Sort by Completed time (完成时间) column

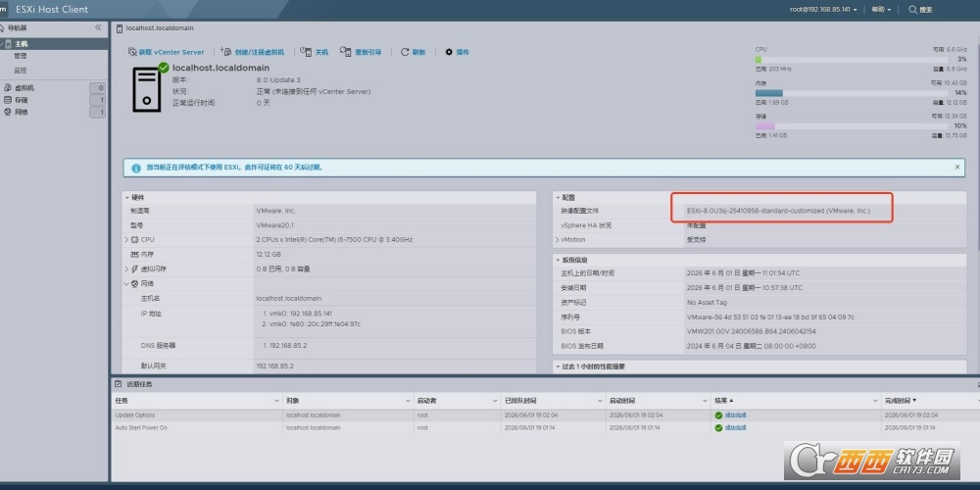click(x=901, y=400)
